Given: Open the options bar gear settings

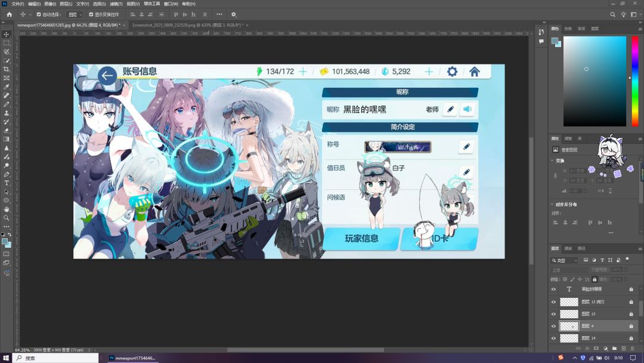Looking at the screenshot, I should pyautogui.click(x=234, y=14).
